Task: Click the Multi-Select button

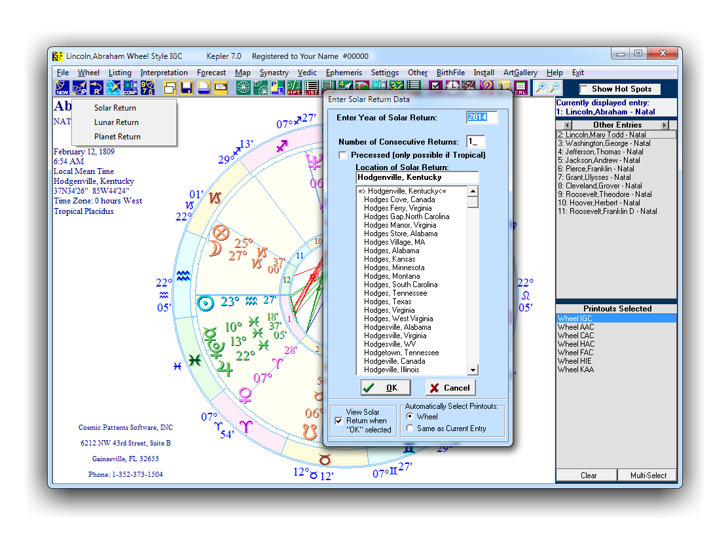Action: click(x=647, y=475)
